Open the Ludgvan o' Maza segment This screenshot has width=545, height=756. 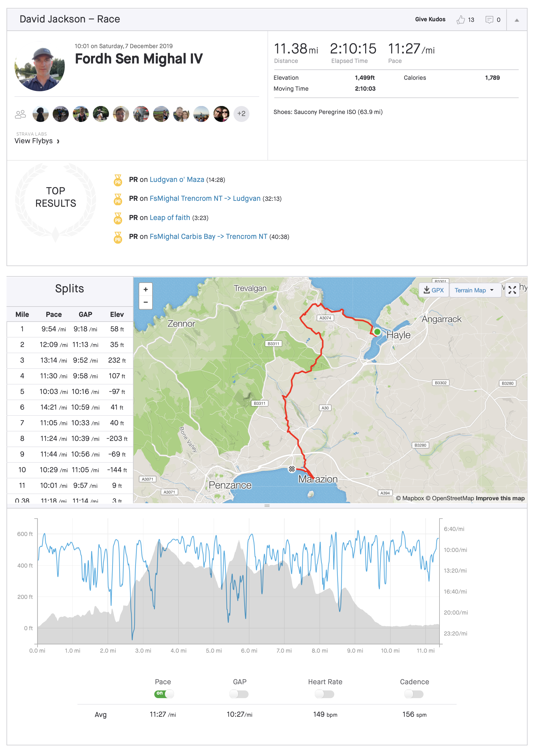(x=177, y=180)
